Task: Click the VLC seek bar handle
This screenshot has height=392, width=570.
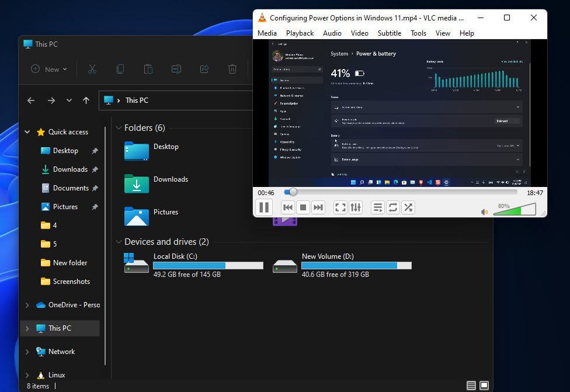Action: 293,192
